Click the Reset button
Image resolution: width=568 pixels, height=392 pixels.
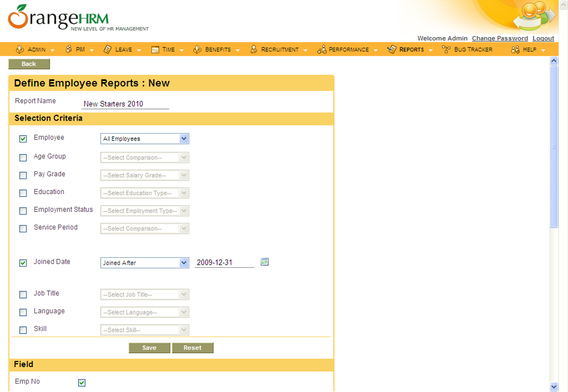(192, 348)
